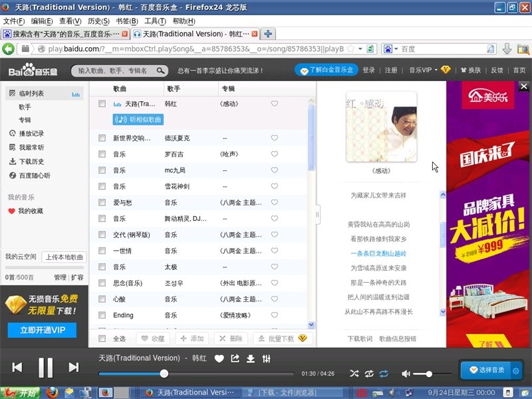532x399 pixels.
Task: Open the Firefox downloads arrow
Action: pos(507,49)
